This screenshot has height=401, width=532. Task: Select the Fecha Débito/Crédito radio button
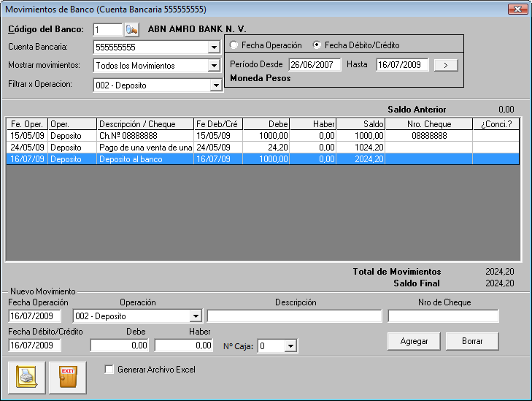[317, 45]
